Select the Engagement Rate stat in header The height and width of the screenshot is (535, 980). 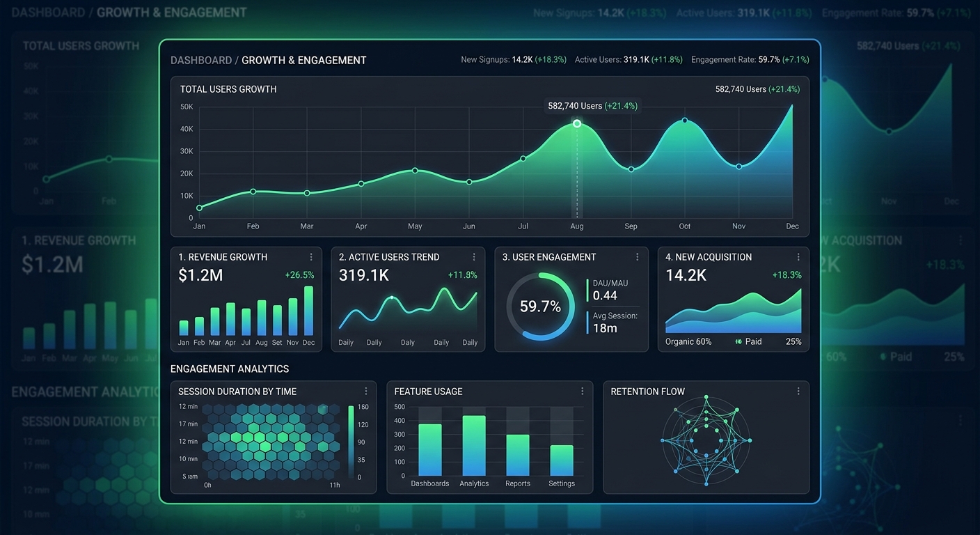point(750,60)
